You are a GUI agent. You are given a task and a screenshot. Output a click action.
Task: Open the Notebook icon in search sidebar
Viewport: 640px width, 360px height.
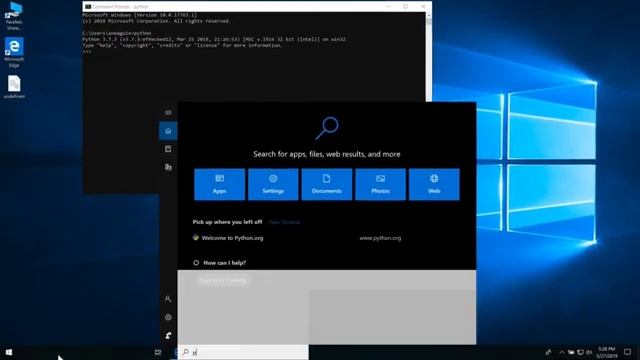click(x=168, y=149)
